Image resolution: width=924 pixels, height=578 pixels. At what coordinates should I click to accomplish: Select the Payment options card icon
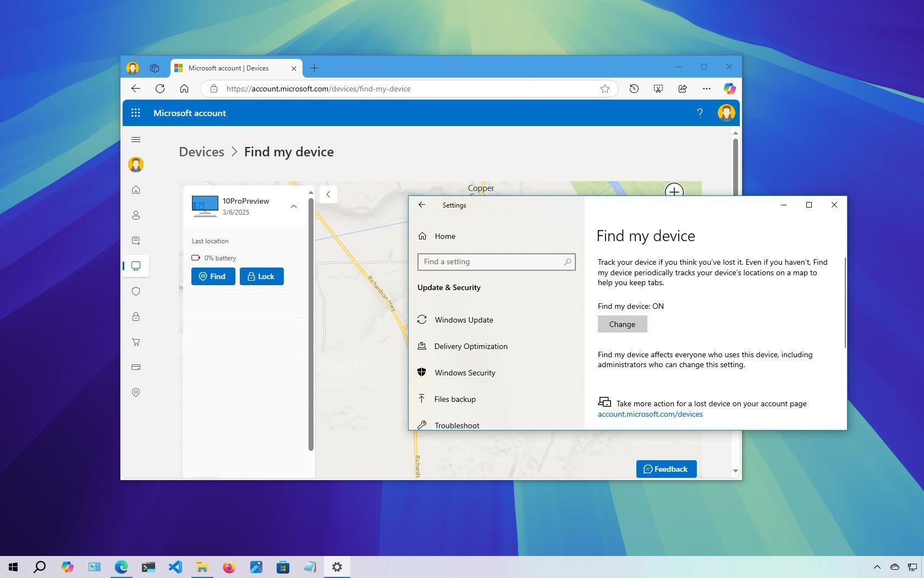click(136, 367)
